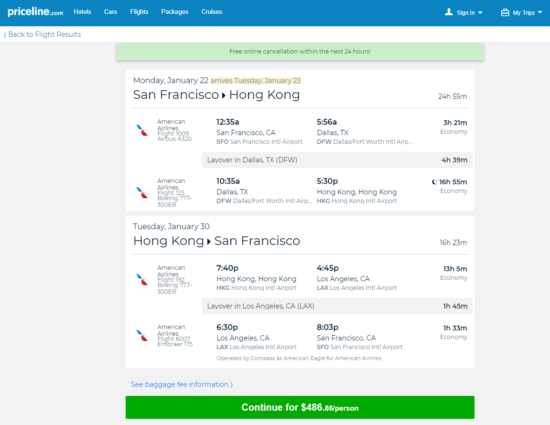Go to the Flights section
Image resolution: width=550 pixels, height=425 pixels.
coord(139,12)
